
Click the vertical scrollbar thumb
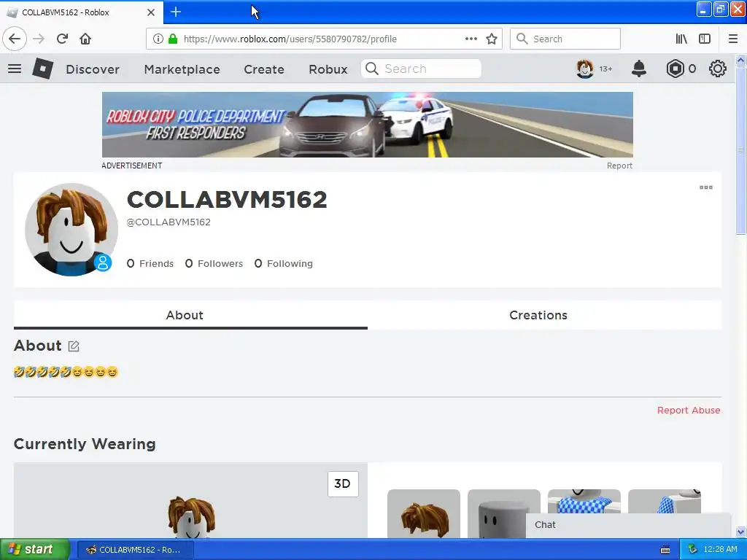[740, 150]
